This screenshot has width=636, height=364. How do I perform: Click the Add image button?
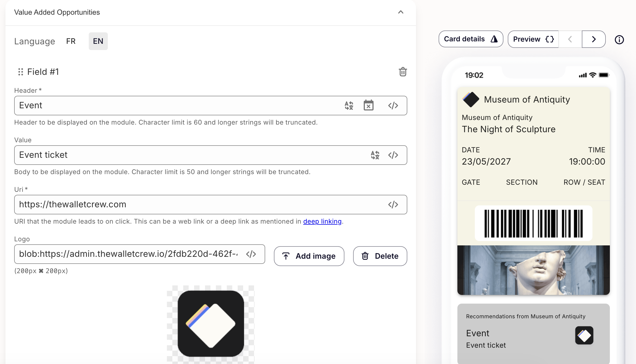pos(309,256)
